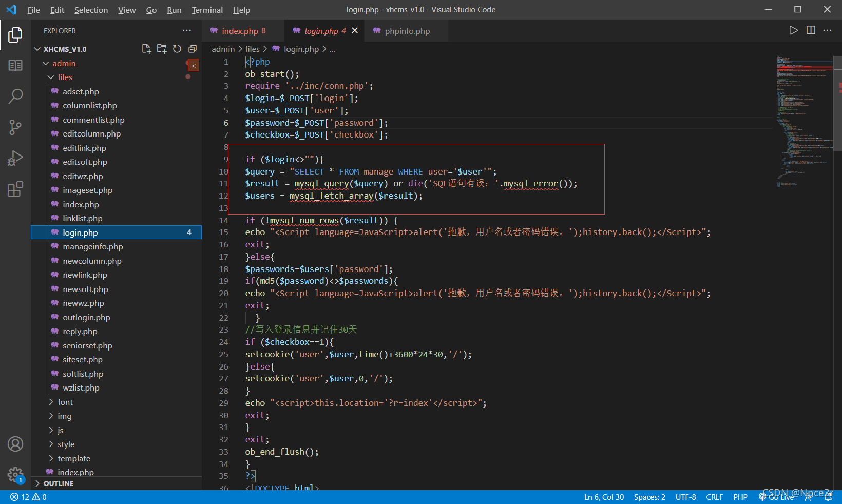Viewport: 842px width, 504px height.
Task: Split the editor to the right
Action: pos(811,30)
